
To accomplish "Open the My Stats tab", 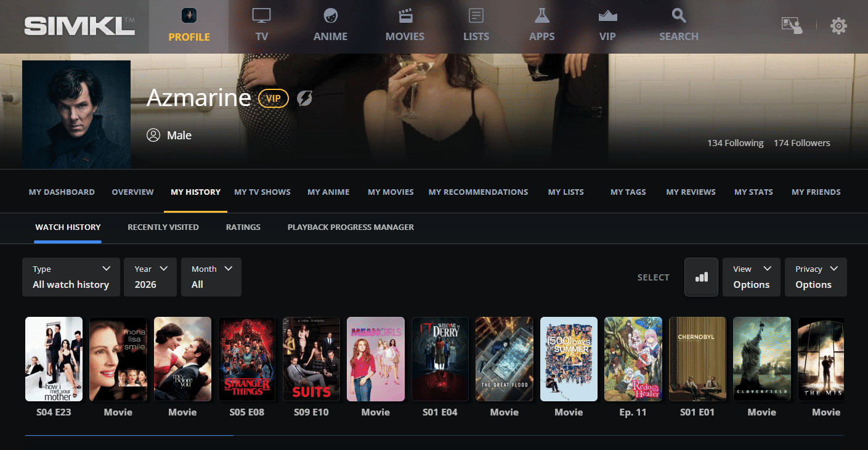I will point(753,192).
